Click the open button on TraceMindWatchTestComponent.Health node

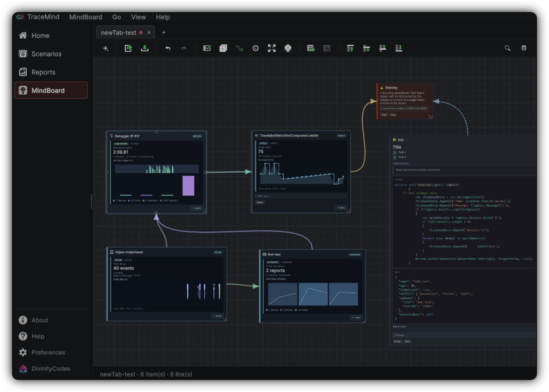[341, 208]
